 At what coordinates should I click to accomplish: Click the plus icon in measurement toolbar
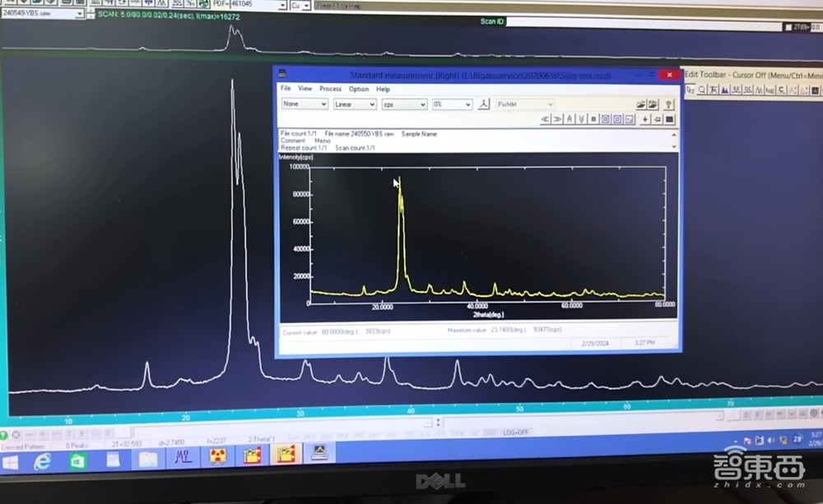point(644,119)
